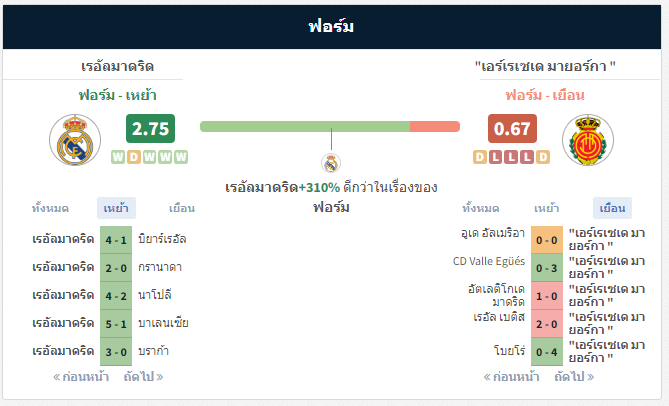
Task: Open the 4 - 1 result against บิยาร์เรอัล
Action: (x=116, y=240)
